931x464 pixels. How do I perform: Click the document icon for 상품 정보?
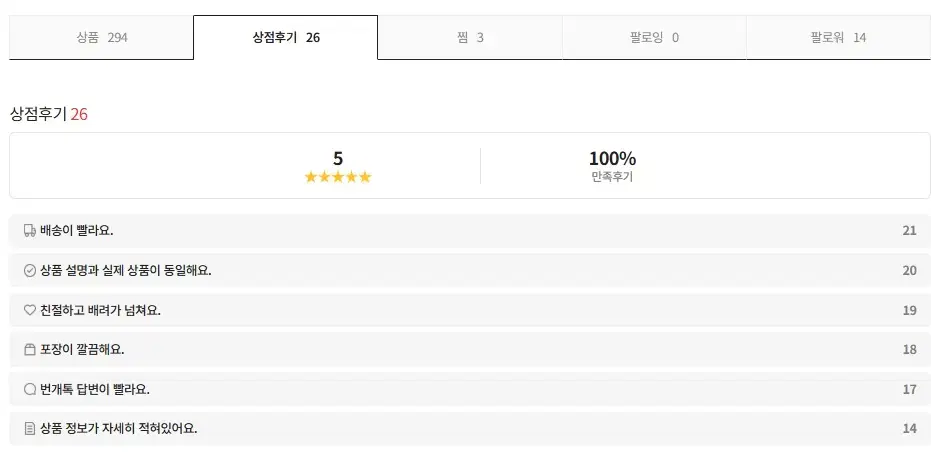click(29, 429)
